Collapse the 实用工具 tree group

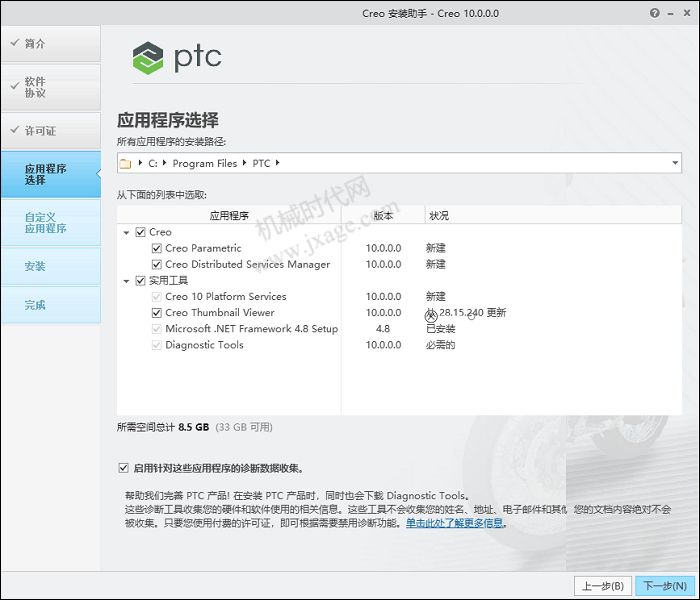[126, 281]
